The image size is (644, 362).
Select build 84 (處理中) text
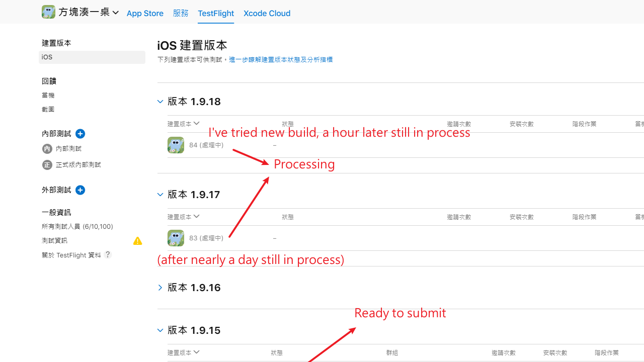[206, 145]
